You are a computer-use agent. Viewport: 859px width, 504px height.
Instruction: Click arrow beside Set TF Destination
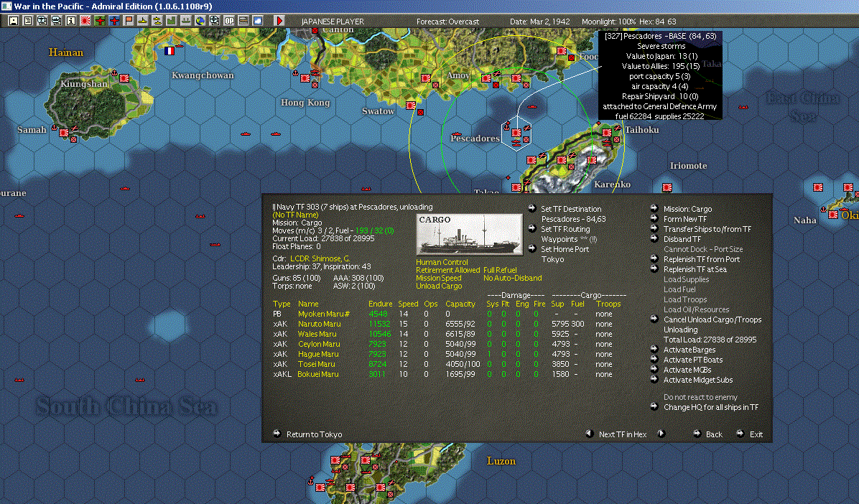pyautogui.click(x=532, y=208)
